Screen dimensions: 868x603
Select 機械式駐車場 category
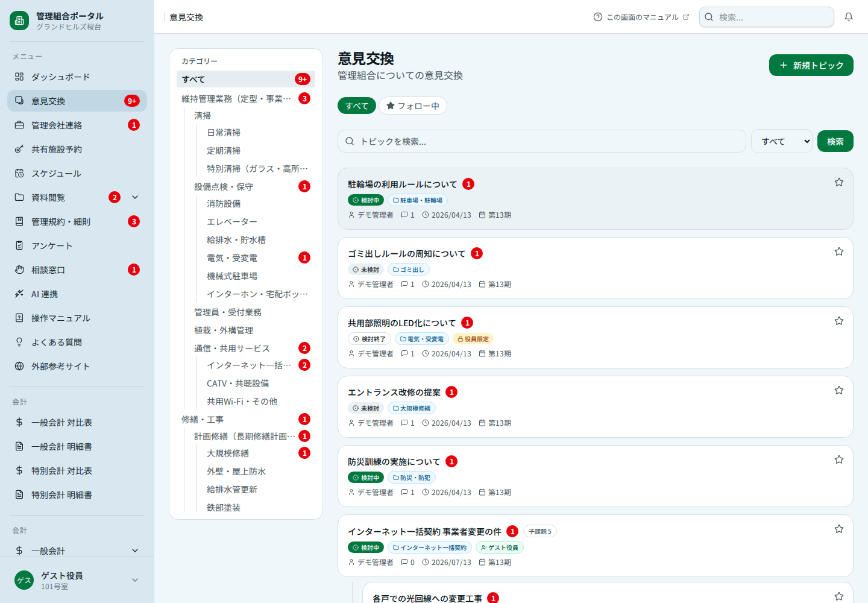pyautogui.click(x=259, y=276)
